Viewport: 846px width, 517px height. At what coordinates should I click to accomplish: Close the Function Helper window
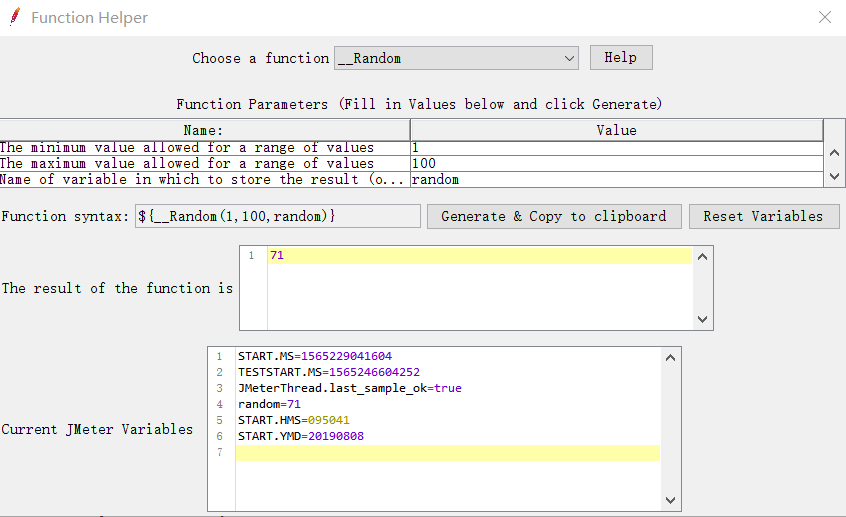pyautogui.click(x=824, y=17)
